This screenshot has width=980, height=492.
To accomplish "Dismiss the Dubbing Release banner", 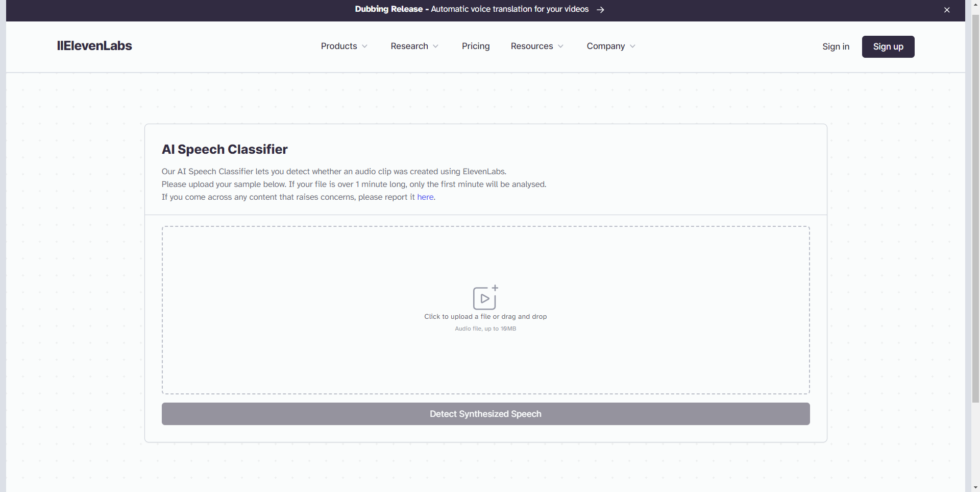I will (947, 10).
